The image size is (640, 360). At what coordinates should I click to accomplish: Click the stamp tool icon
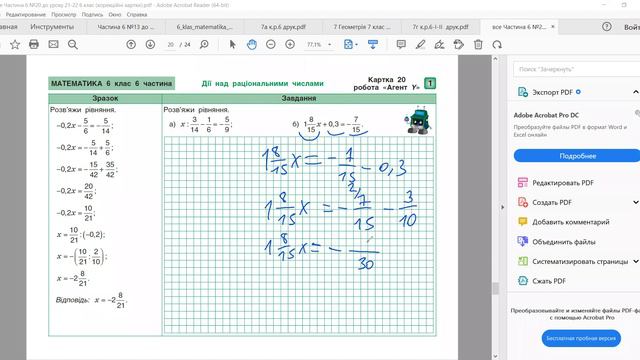pyautogui.click(x=459, y=44)
